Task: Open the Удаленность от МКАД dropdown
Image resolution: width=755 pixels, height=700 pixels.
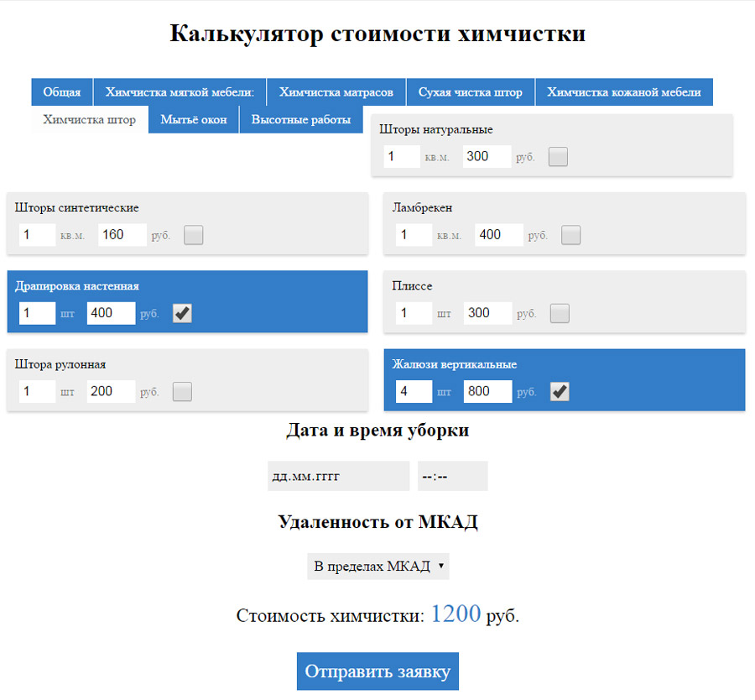Action: coord(377,566)
